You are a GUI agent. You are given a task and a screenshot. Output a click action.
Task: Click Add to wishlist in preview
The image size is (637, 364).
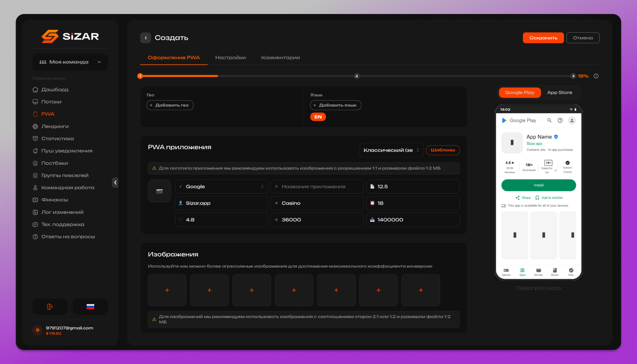(549, 198)
